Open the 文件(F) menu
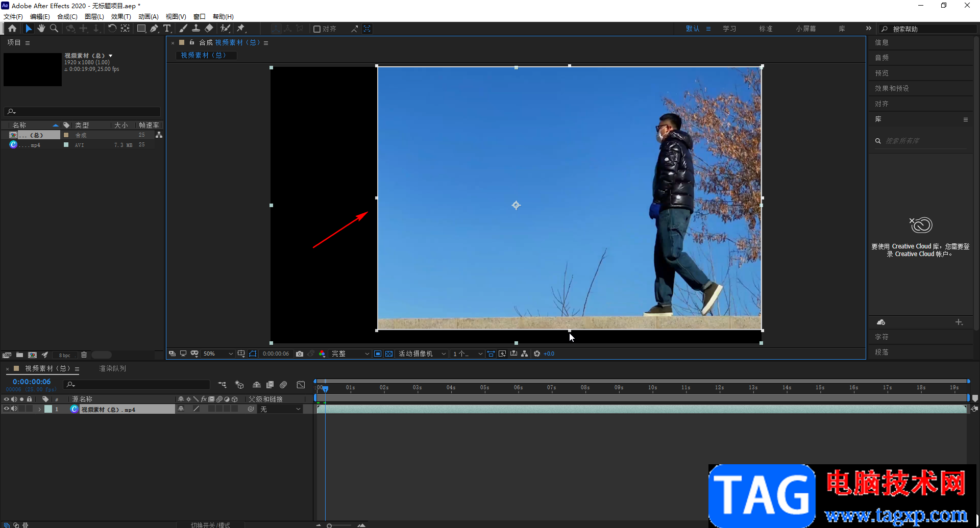This screenshot has width=980, height=528. (13, 17)
